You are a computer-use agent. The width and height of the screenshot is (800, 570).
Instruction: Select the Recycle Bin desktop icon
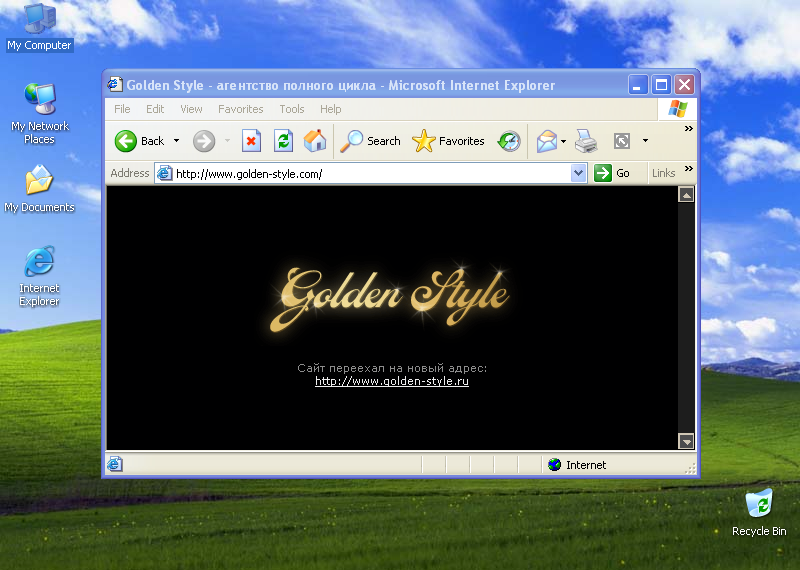coord(759,512)
